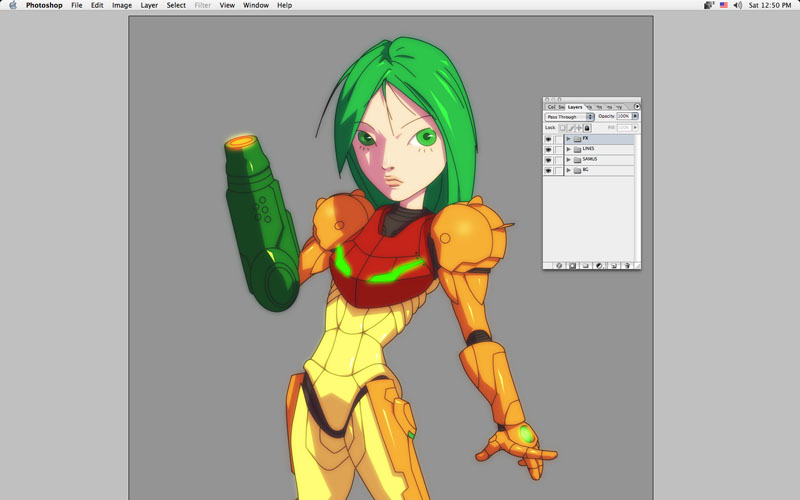This screenshot has height=500, width=800.
Task: Select the Layers panel tab
Action: coord(574,107)
